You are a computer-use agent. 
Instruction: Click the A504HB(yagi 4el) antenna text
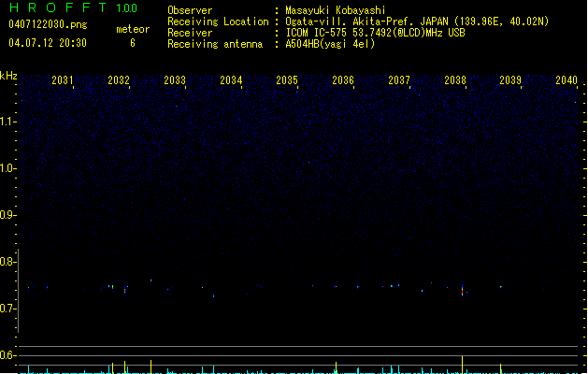coord(330,44)
